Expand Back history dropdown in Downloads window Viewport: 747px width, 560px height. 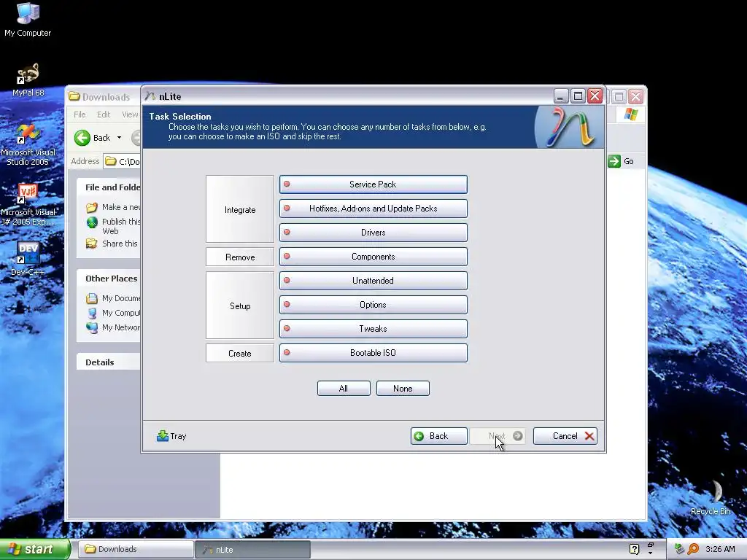(x=119, y=138)
